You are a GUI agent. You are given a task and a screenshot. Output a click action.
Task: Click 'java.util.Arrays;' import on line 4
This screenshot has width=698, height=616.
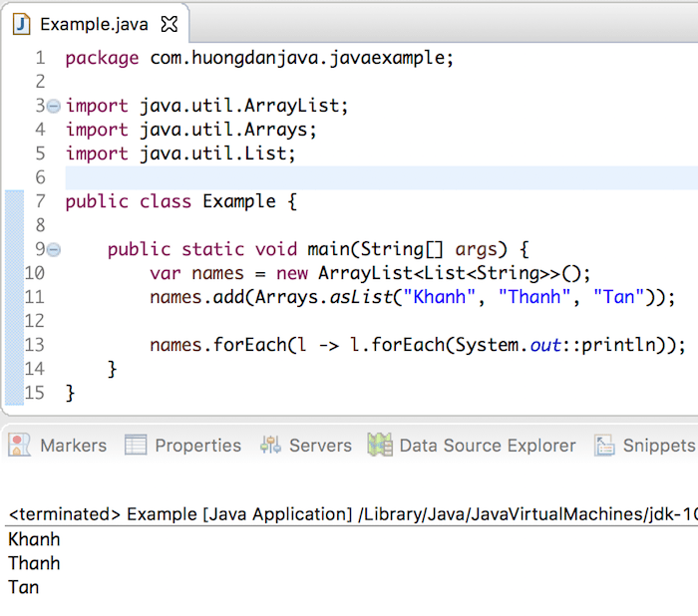click(228, 130)
